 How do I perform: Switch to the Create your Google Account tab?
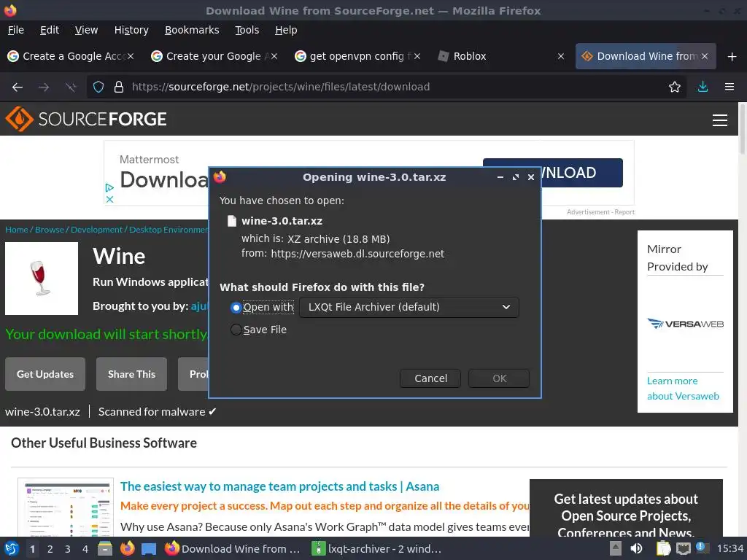(x=214, y=56)
